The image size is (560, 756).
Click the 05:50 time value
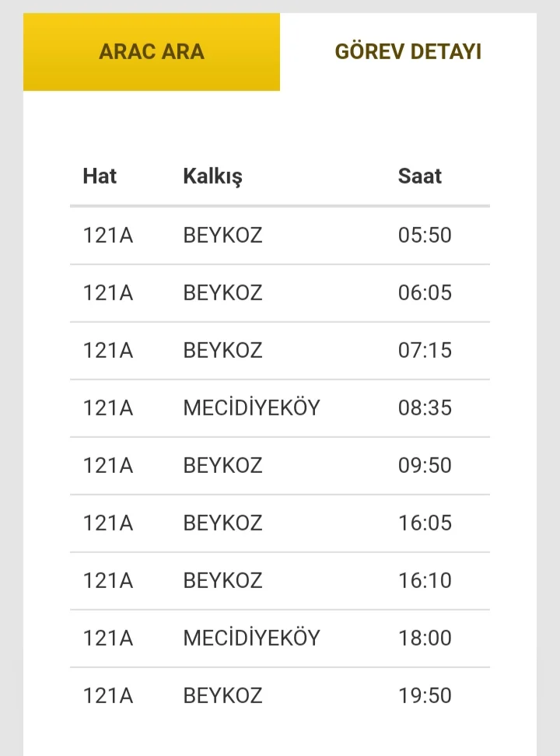pos(425,235)
